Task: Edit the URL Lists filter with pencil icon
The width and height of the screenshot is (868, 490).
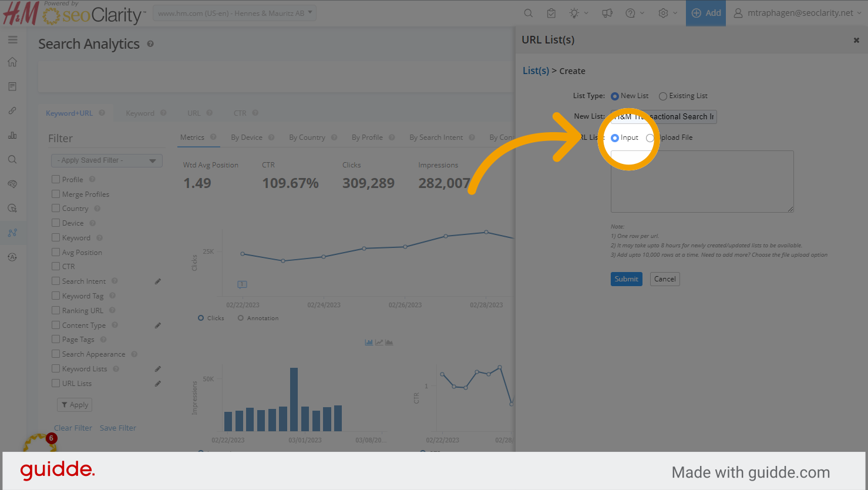Action: pyautogui.click(x=158, y=384)
